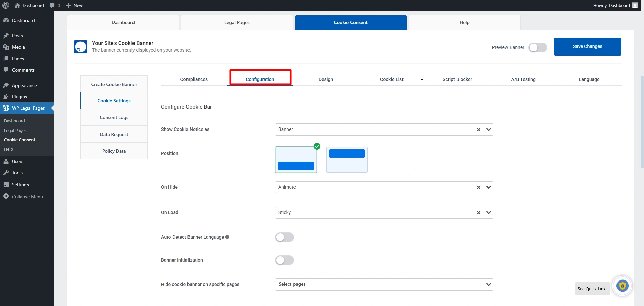Open the On Load Sticky dropdown
This screenshot has height=306, width=644.
tap(489, 213)
